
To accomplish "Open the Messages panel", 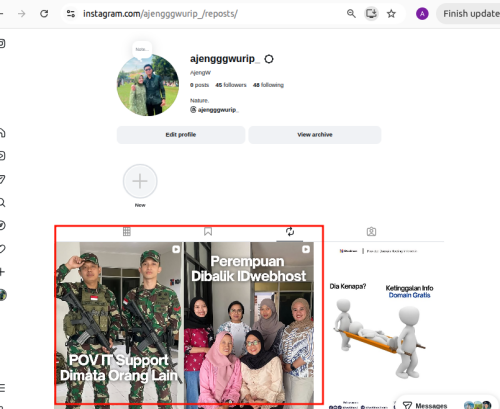I will tap(425, 405).
